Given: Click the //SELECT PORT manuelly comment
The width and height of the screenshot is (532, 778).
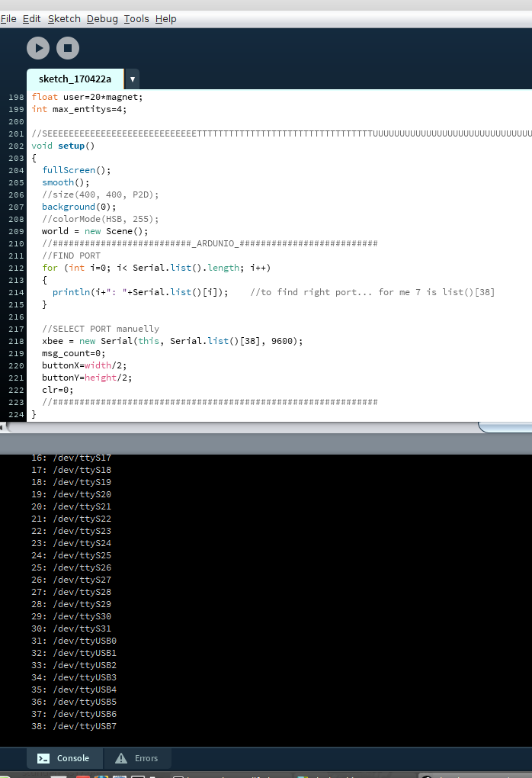Looking at the screenshot, I should (101, 329).
